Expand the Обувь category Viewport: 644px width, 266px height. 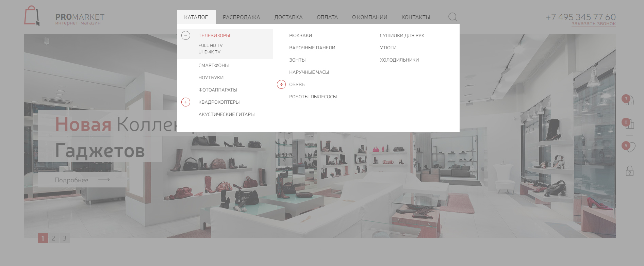(281, 84)
